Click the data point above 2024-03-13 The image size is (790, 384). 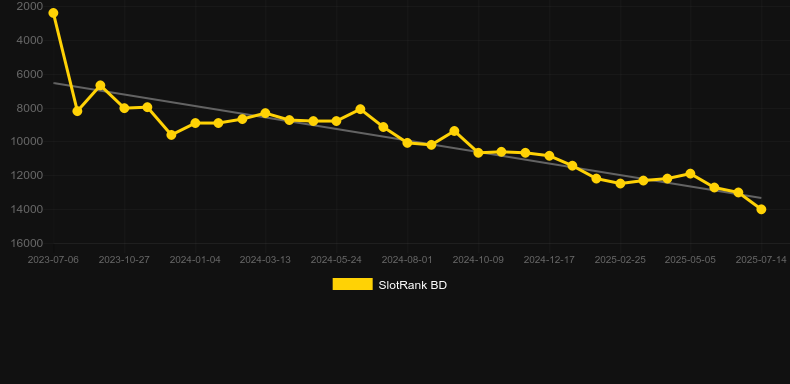pos(266,113)
